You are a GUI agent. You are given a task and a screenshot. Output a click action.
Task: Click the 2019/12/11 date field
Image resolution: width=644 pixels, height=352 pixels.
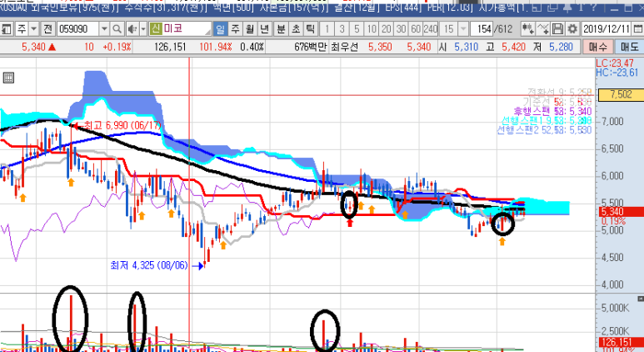[607, 29]
